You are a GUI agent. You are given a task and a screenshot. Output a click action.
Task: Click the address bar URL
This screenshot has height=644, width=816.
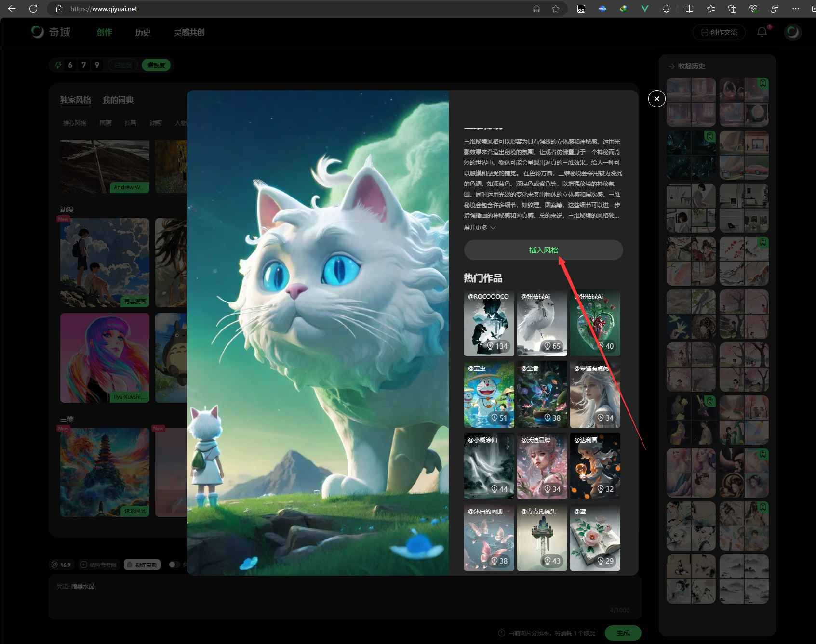coord(104,9)
